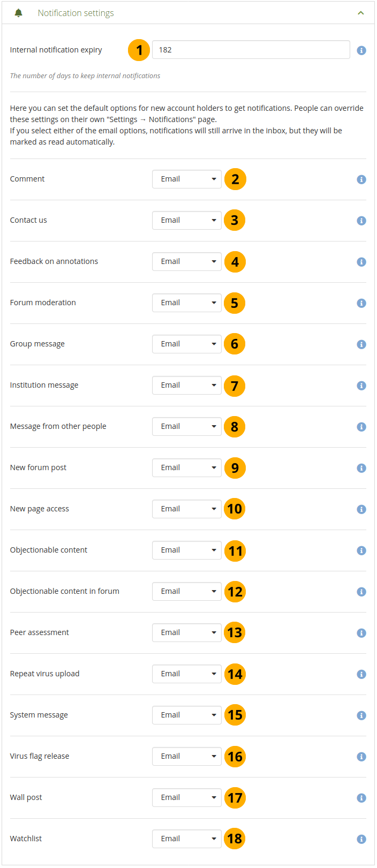Expand the Message from other people dropdown
377x868 pixels.
186,427
